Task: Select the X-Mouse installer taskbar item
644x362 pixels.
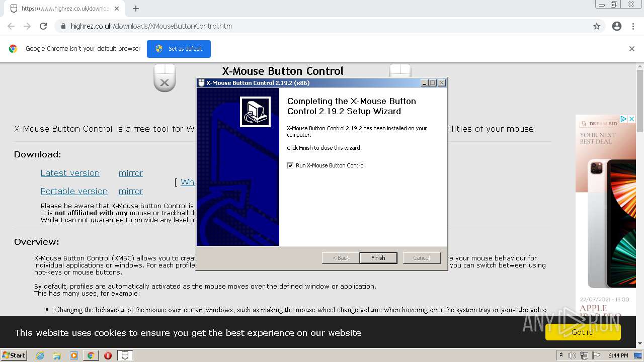Action: 125,355
